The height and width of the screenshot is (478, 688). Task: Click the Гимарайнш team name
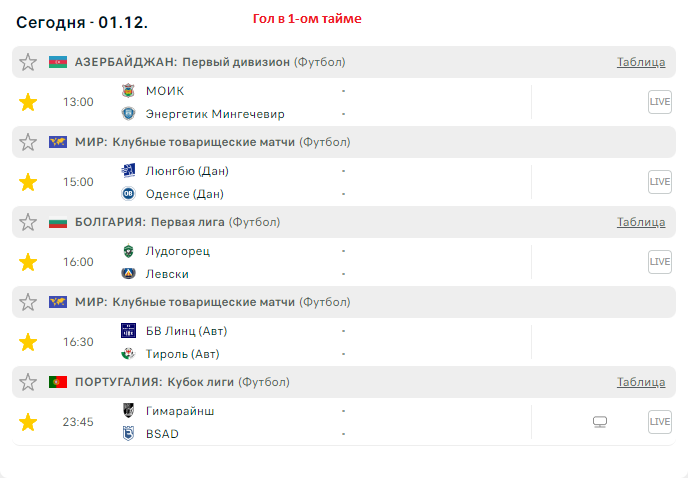[180, 410]
